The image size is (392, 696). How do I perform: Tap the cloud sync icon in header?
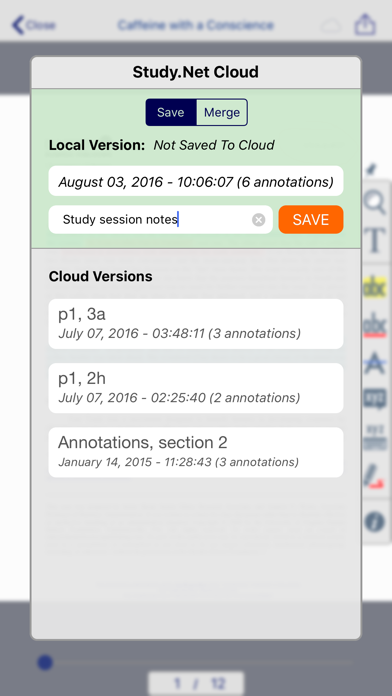331,26
